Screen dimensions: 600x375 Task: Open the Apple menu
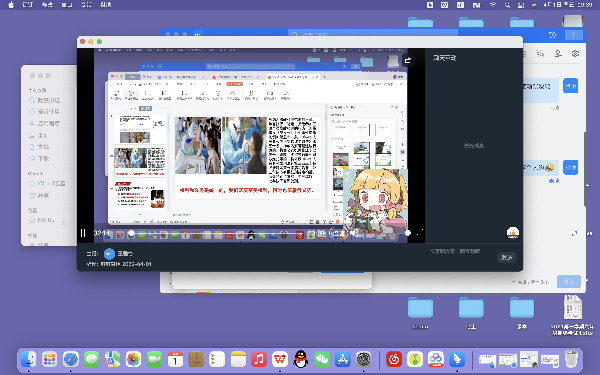(x=11, y=5)
